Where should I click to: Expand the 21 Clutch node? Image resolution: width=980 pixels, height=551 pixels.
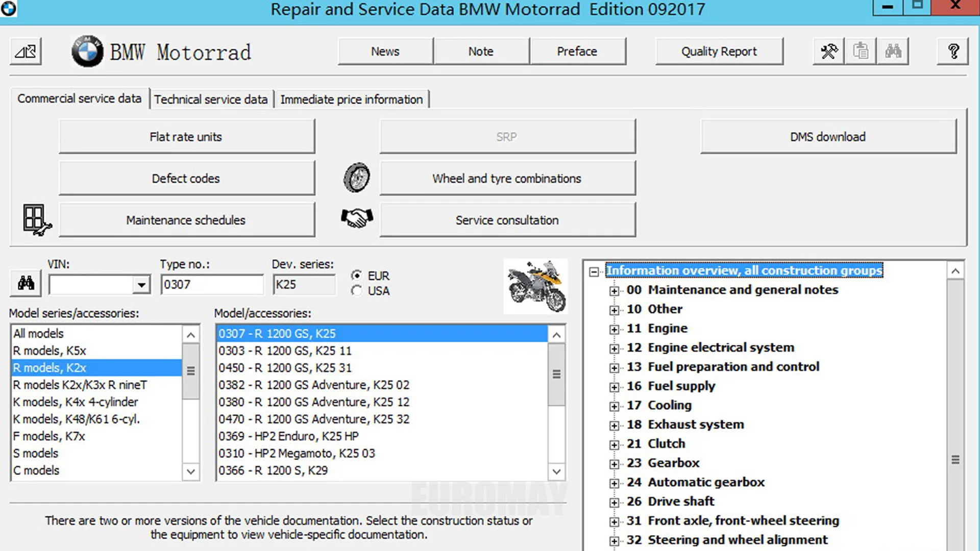614,445
